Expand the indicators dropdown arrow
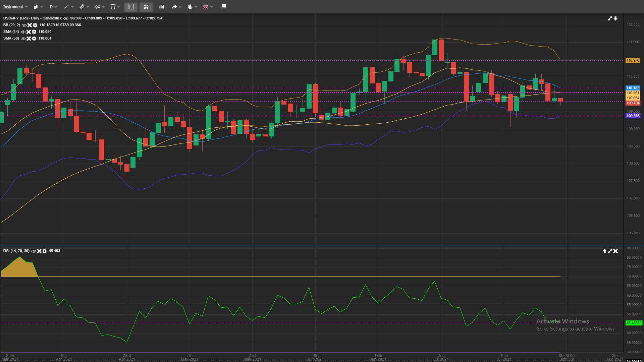The width and height of the screenshot is (644, 362). pyautogui.click(x=104, y=7)
